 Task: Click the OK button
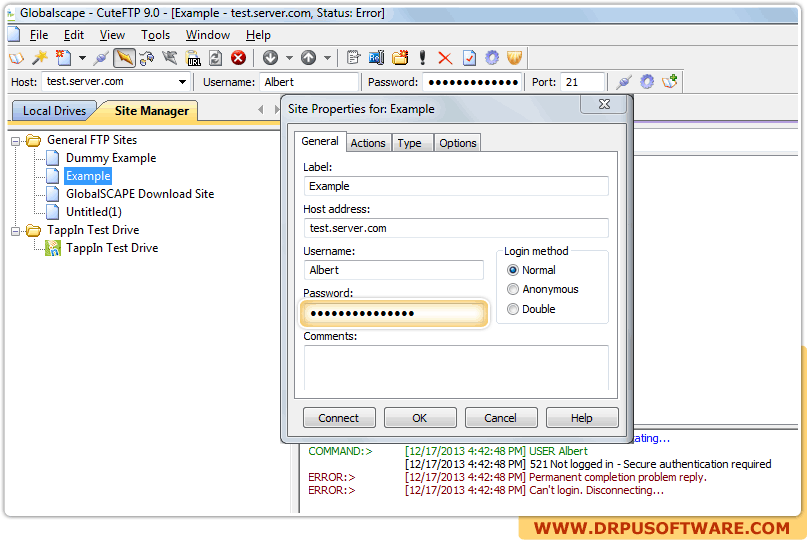pos(419,418)
